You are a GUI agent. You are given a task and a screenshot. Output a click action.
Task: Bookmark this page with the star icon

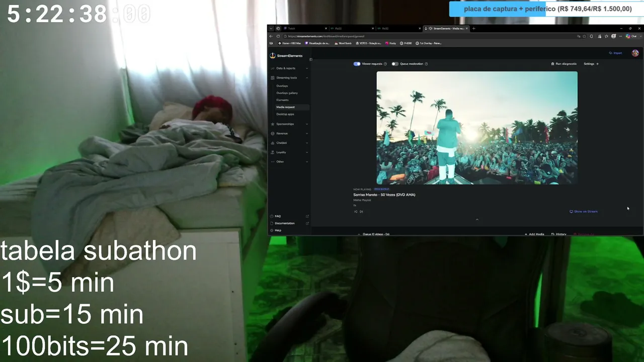click(x=585, y=36)
